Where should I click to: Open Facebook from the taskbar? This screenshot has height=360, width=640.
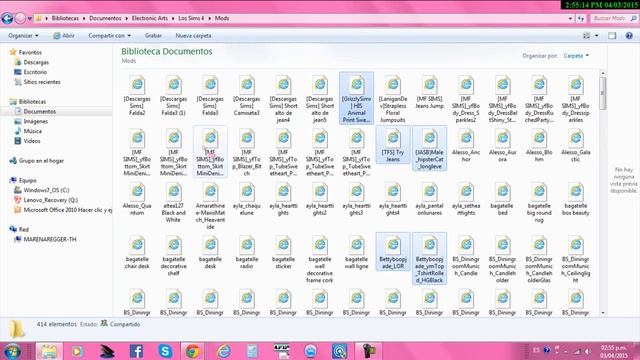[x=136, y=351]
